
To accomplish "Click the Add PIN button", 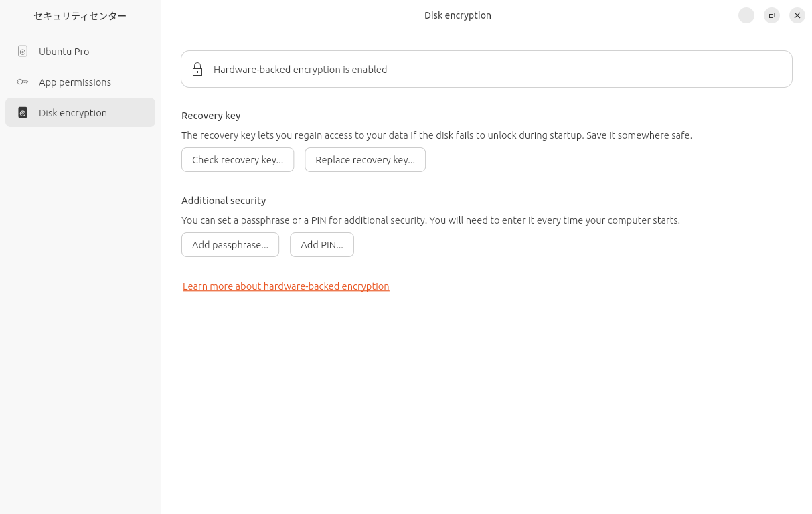I will coord(322,245).
